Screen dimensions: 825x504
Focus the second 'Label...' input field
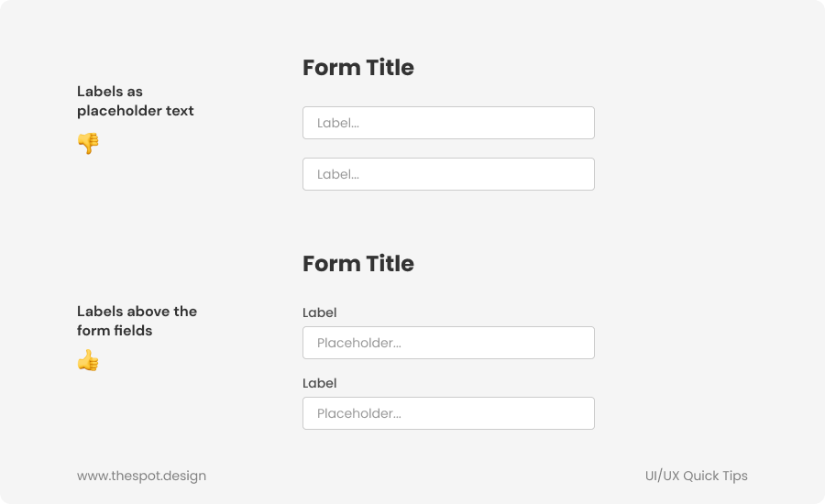[448, 174]
